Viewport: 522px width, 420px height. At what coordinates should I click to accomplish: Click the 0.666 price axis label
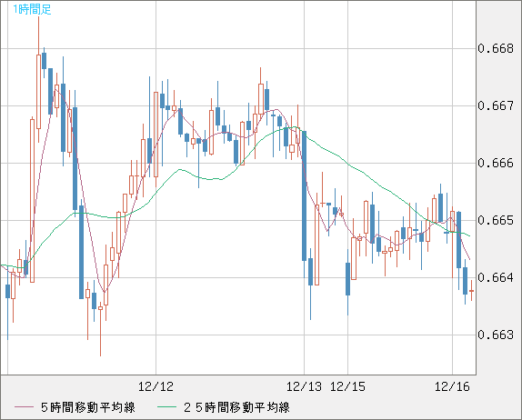tap(496, 163)
